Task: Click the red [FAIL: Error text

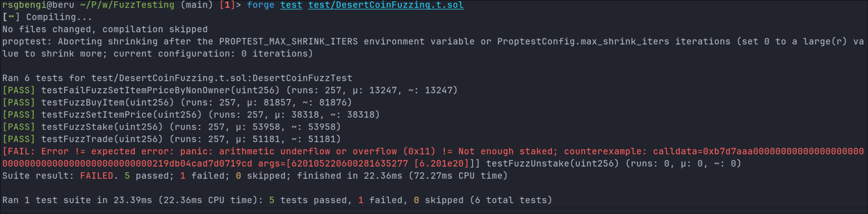Action: [35, 152]
